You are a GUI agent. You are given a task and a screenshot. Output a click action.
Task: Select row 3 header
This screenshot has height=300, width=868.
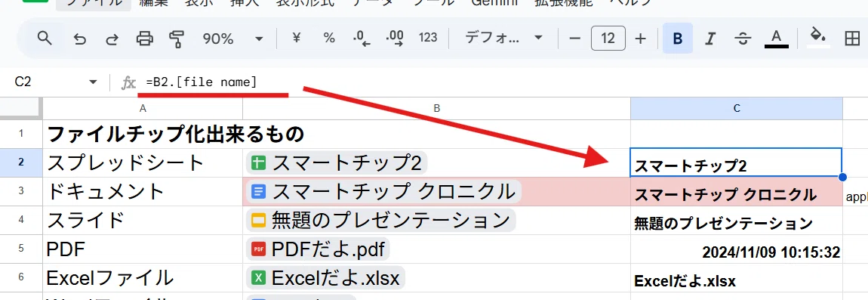point(21,191)
